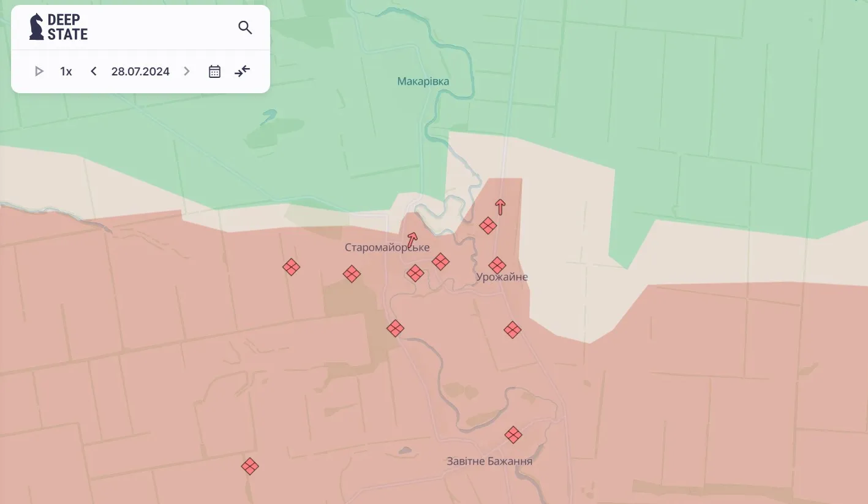868x504 pixels.
Task: Select the attack arrow north of Урожайне
Action: tap(500, 207)
